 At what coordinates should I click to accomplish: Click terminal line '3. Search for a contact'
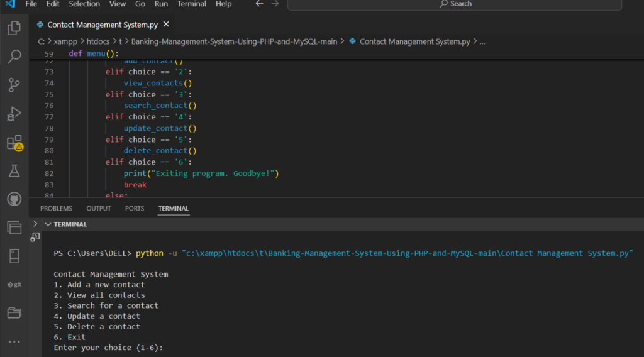[x=106, y=305]
